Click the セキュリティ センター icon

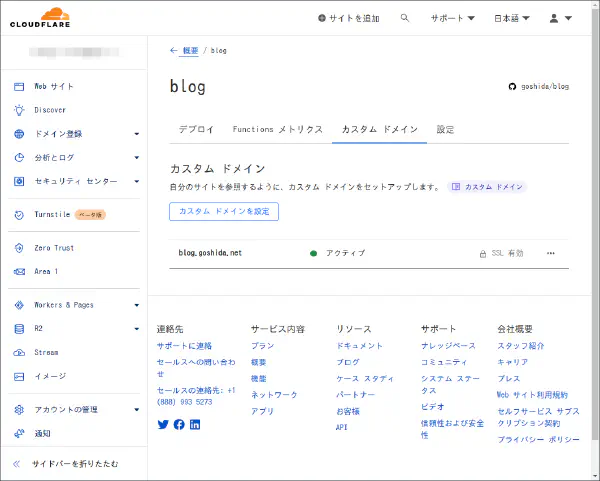19,181
